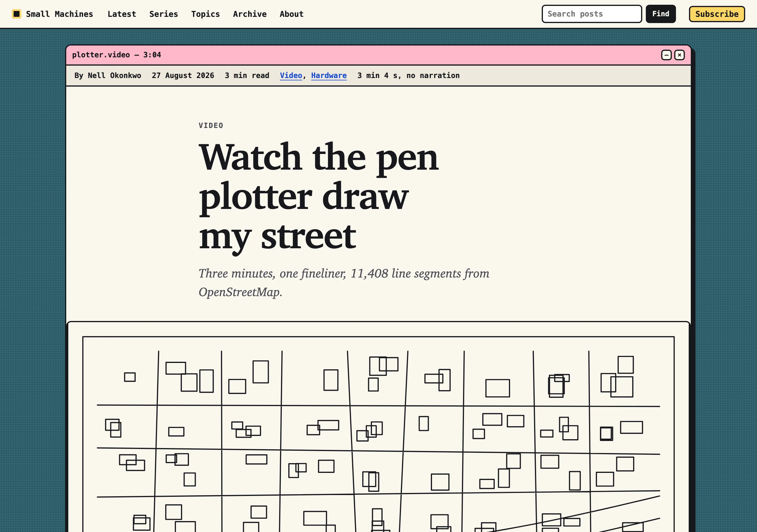Click the '3 min read' label
This screenshot has height=532, width=757.
coord(247,75)
